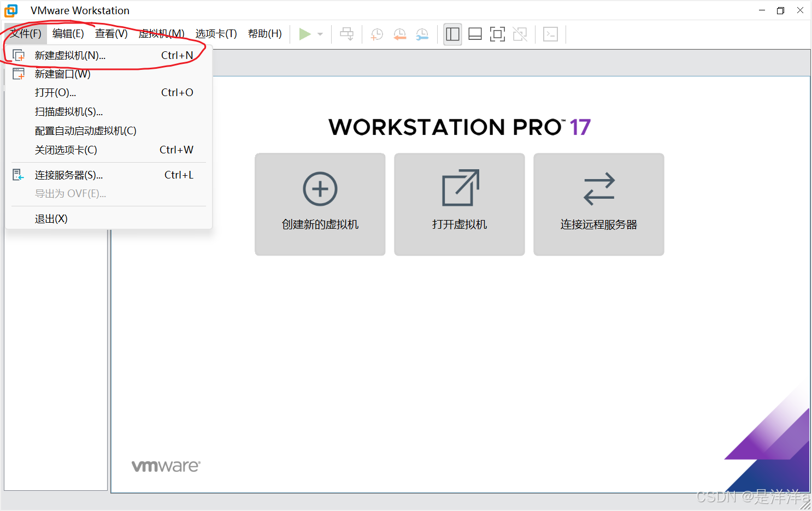Viewport: 812px width, 511px height.
Task: Click the open external arrow icon
Action: 461,187
